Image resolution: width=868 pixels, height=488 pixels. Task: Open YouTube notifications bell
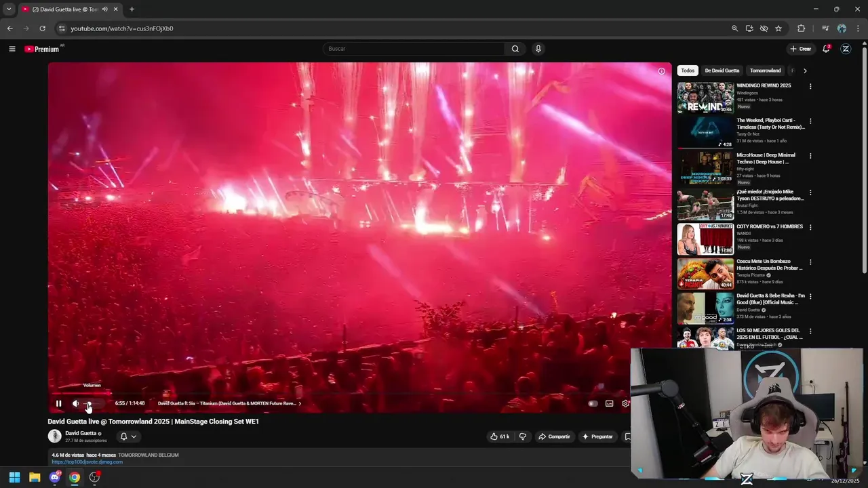pos(826,49)
